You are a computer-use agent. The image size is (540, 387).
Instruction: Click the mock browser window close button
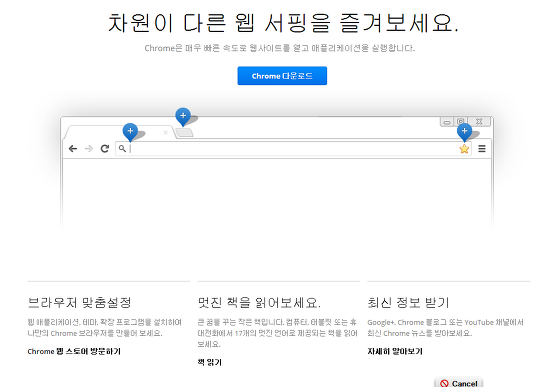click(479, 122)
